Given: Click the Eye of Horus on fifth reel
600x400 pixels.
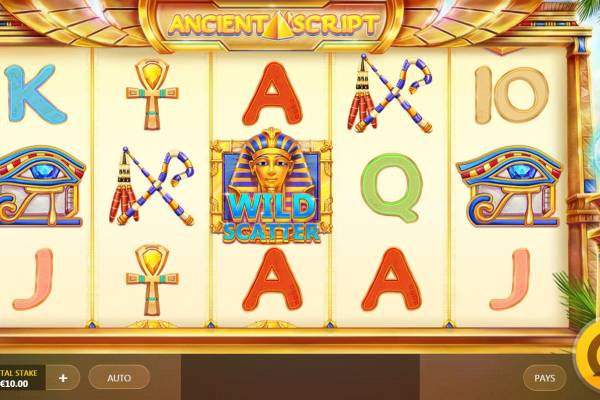Looking at the screenshot, I should coord(509,186).
